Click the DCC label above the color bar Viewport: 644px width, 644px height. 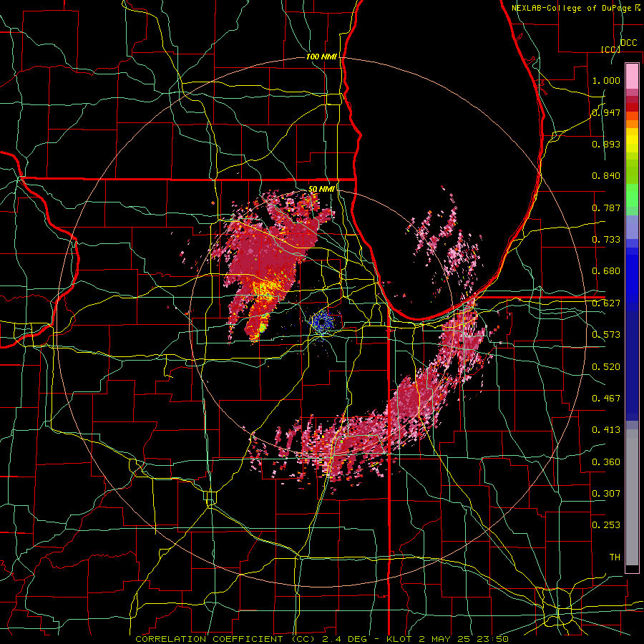pyautogui.click(x=629, y=43)
